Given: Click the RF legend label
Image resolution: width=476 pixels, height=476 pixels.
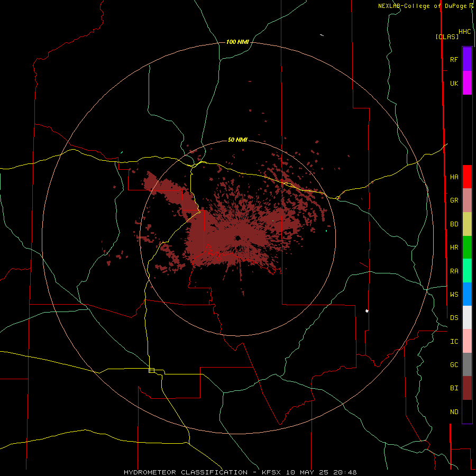Looking at the screenshot, I should pos(454,59).
